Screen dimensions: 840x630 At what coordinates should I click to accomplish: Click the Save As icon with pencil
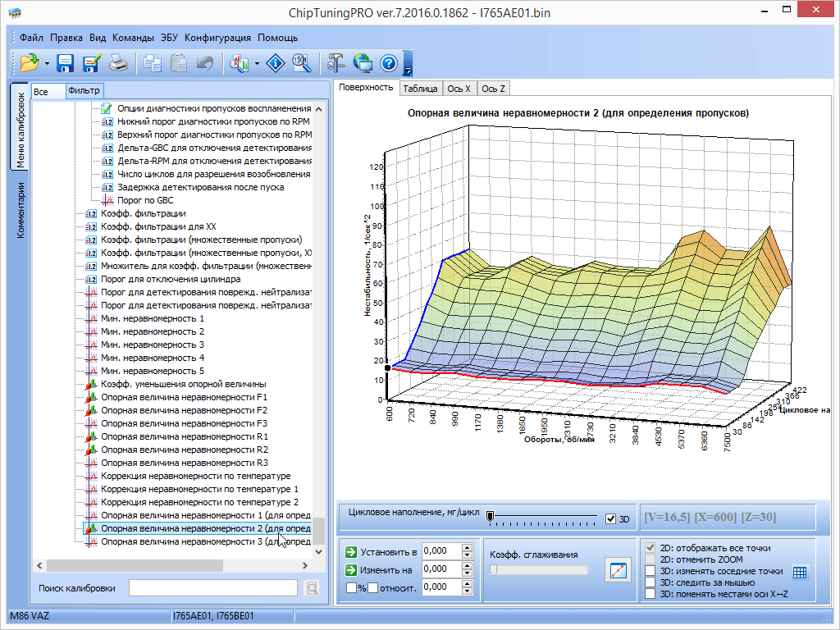91,62
